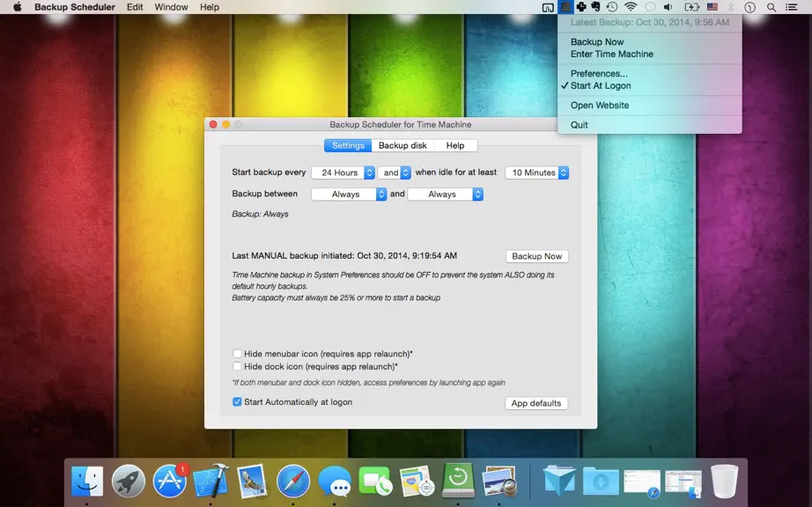Open the Edit menu
Image resolution: width=812 pixels, height=507 pixels.
(135, 7)
